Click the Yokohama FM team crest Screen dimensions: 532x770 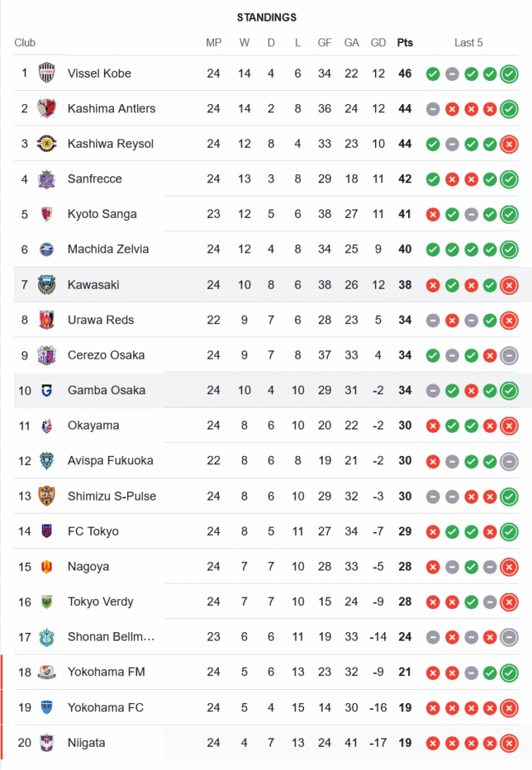(47, 672)
